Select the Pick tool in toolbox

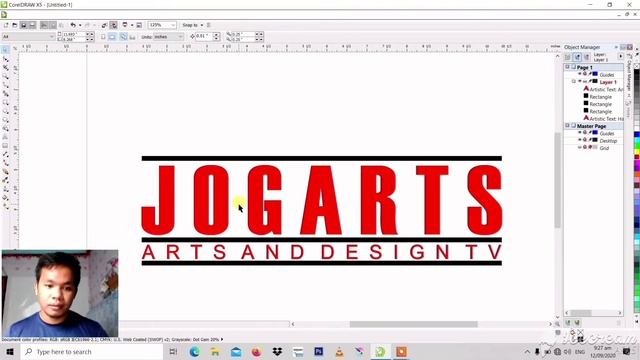(5, 50)
